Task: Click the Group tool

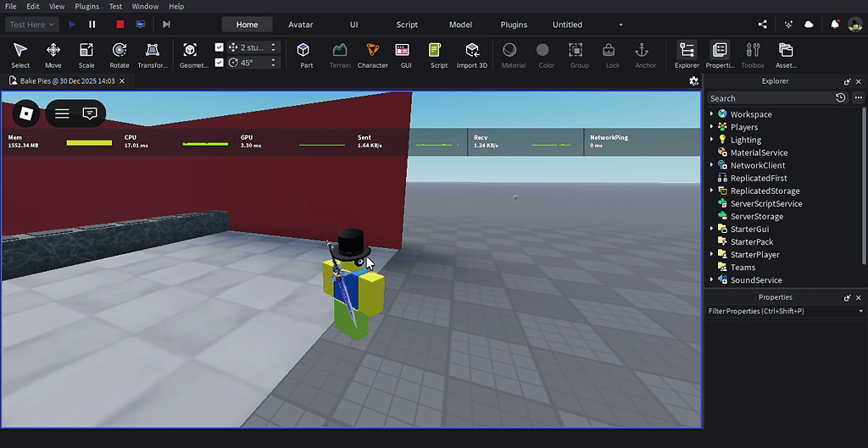Action: pyautogui.click(x=579, y=55)
